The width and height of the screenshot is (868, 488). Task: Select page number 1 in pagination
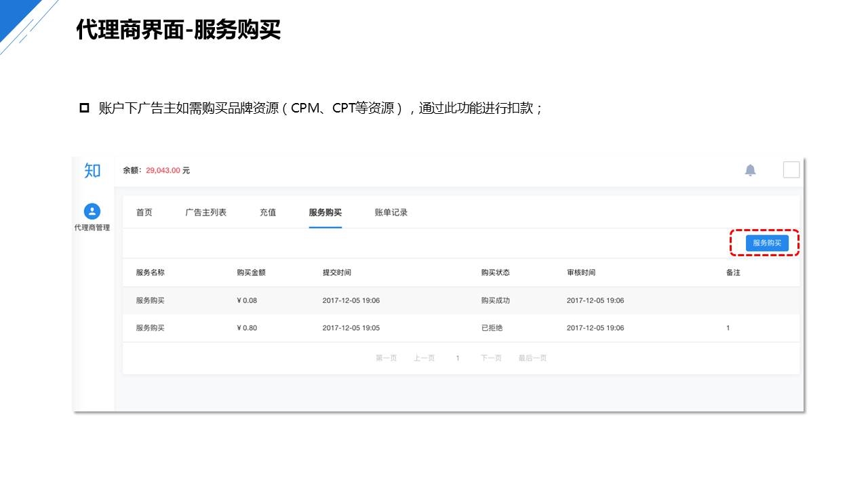pyautogui.click(x=458, y=358)
